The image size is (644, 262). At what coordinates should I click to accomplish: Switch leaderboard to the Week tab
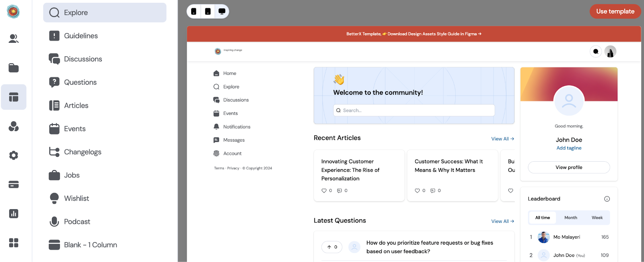(x=597, y=218)
